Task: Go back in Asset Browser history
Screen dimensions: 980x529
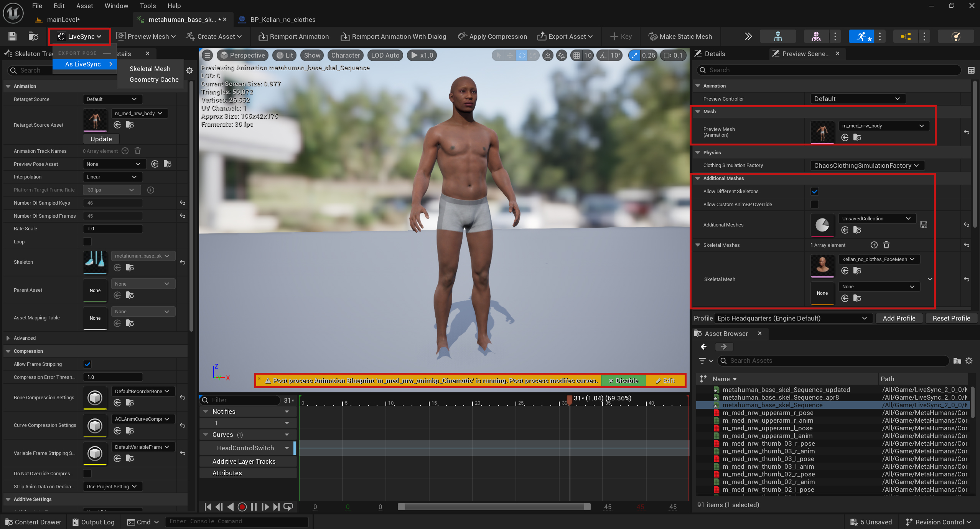Action: point(703,347)
